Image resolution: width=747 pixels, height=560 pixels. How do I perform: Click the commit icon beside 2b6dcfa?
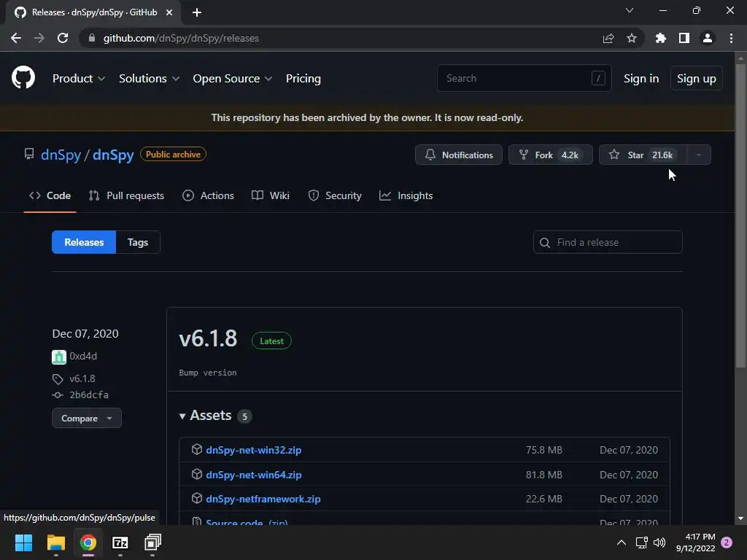58,394
